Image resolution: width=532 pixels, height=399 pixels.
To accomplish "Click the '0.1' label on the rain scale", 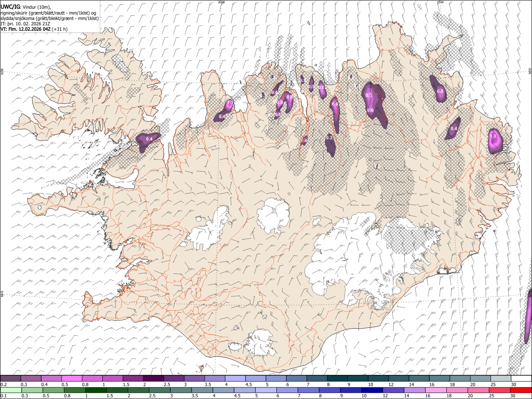I will point(4,396).
